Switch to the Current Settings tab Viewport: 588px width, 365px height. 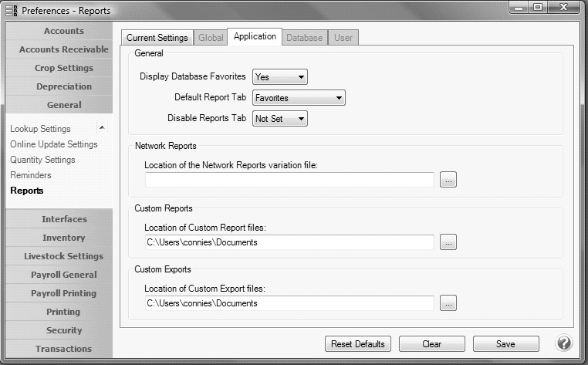point(157,37)
